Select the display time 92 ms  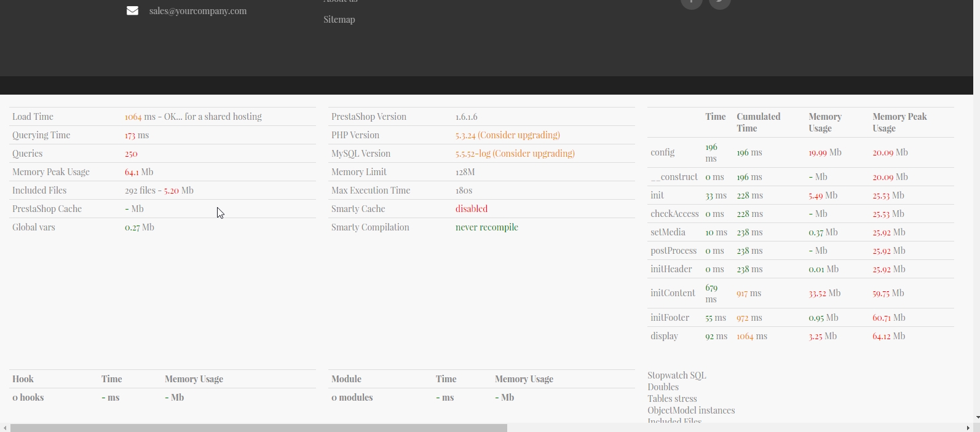[716, 336]
